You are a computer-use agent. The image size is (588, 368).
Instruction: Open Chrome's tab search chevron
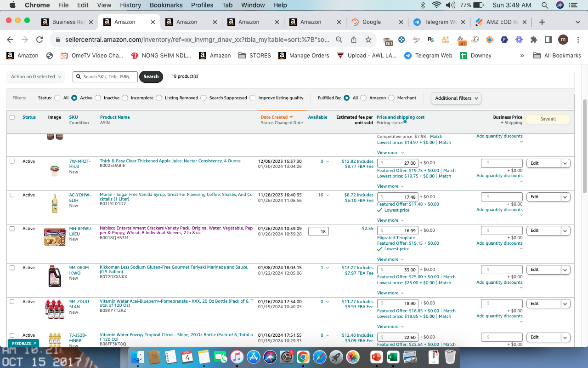578,22
